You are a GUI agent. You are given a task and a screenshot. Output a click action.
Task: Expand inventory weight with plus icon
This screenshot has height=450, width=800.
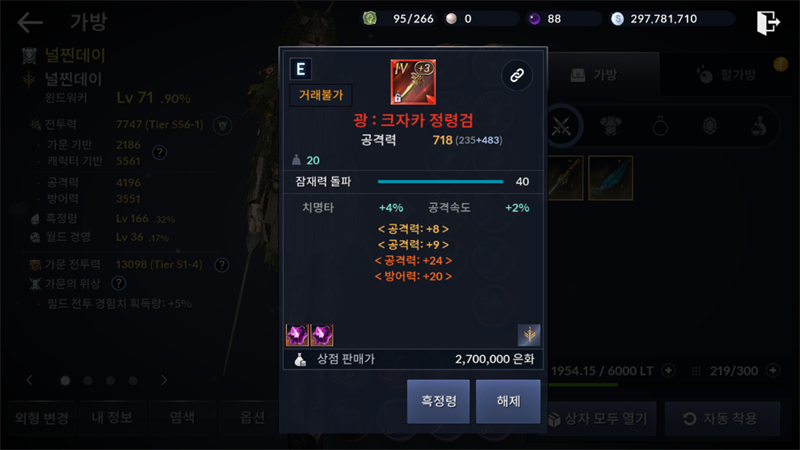tap(668, 370)
